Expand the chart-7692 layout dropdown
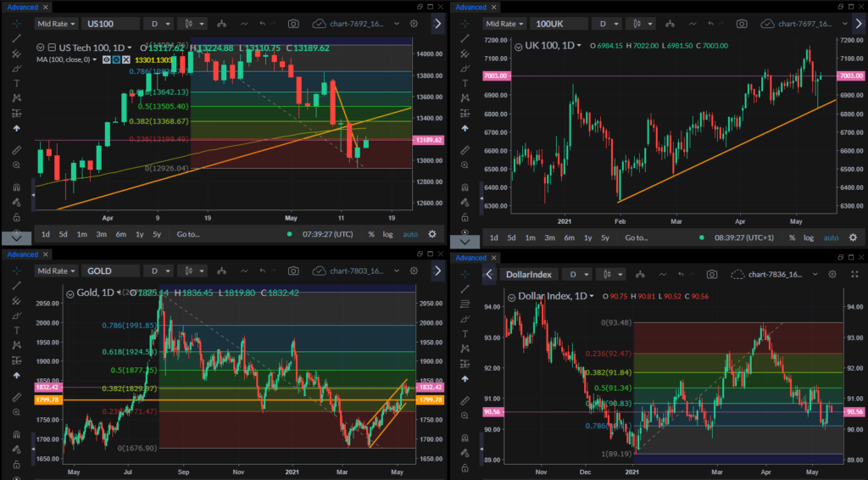The width and height of the screenshot is (868, 480). (397, 24)
